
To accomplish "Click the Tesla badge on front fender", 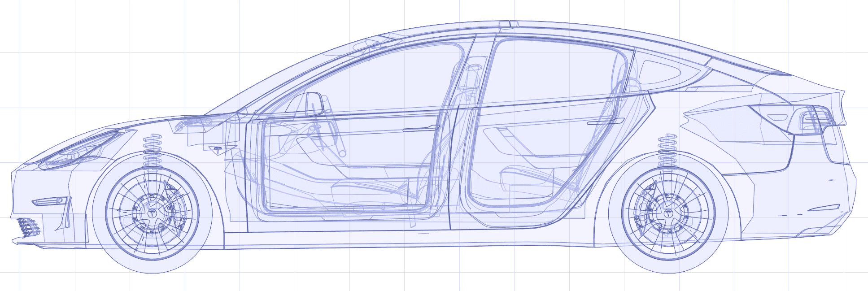I will [218, 149].
